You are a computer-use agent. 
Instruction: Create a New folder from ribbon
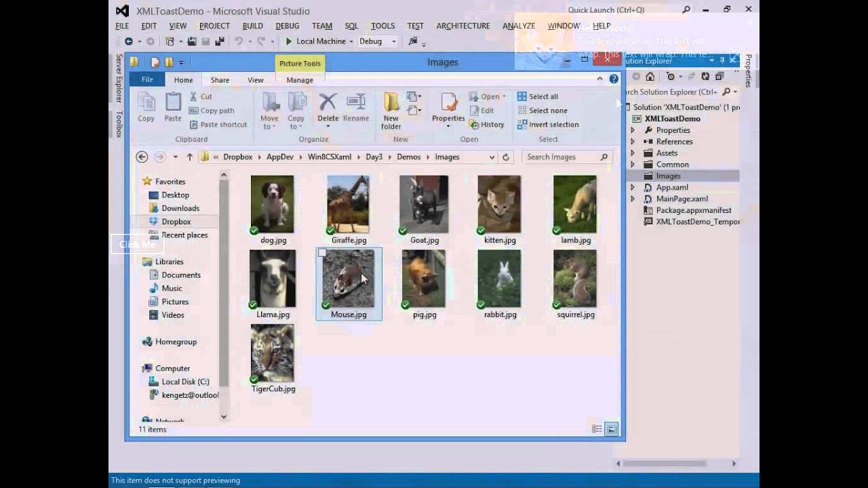pyautogui.click(x=391, y=110)
